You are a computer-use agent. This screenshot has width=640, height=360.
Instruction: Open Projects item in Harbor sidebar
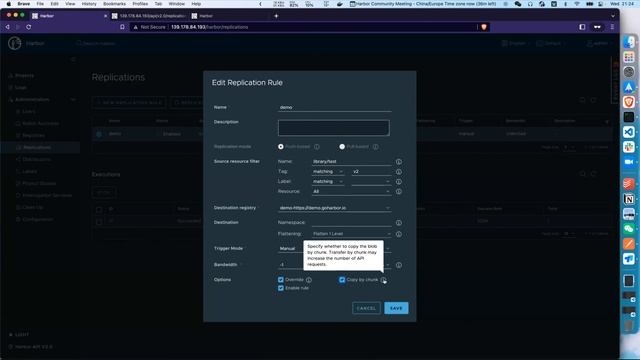coord(24,76)
